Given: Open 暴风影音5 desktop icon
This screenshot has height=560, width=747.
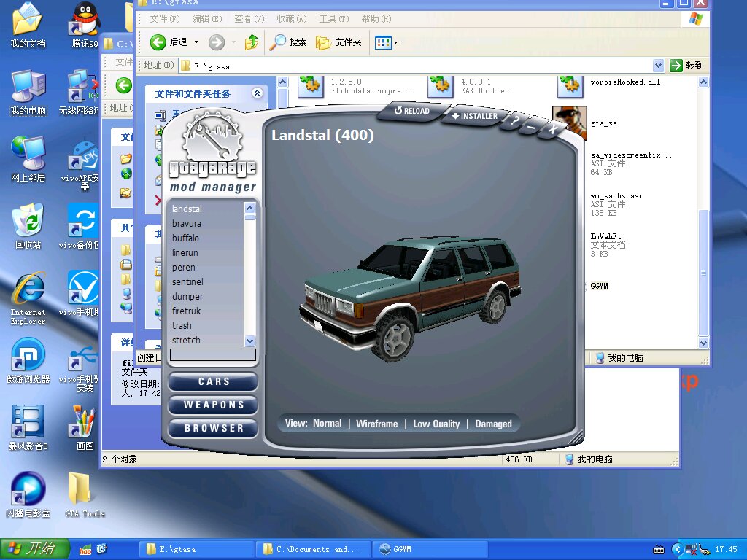Looking at the screenshot, I should click(x=28, y=428).
